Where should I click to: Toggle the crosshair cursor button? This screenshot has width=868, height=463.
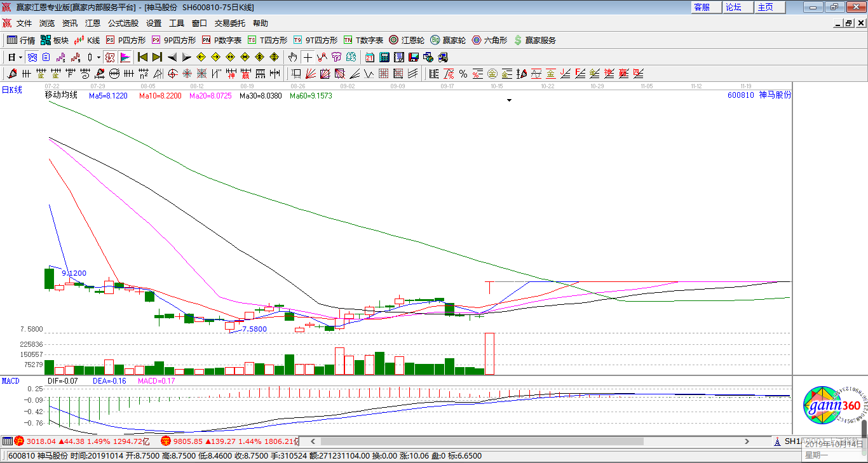pos(307,57)
